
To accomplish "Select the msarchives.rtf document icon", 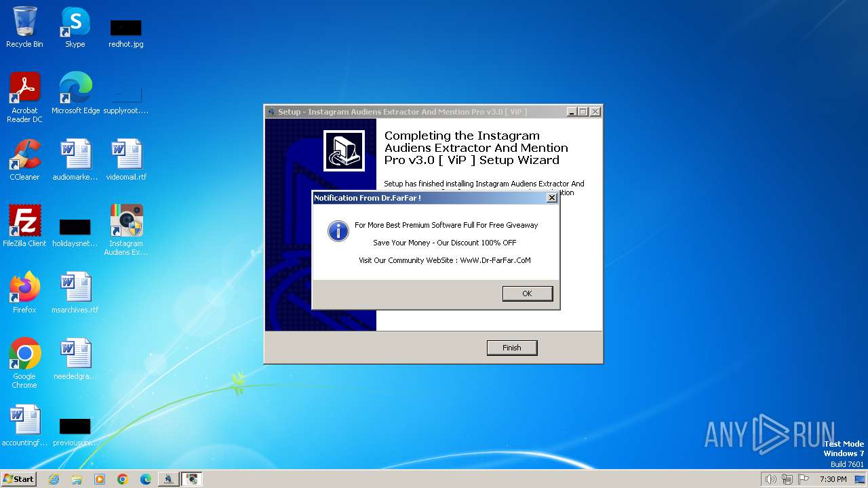I will 75,292.
